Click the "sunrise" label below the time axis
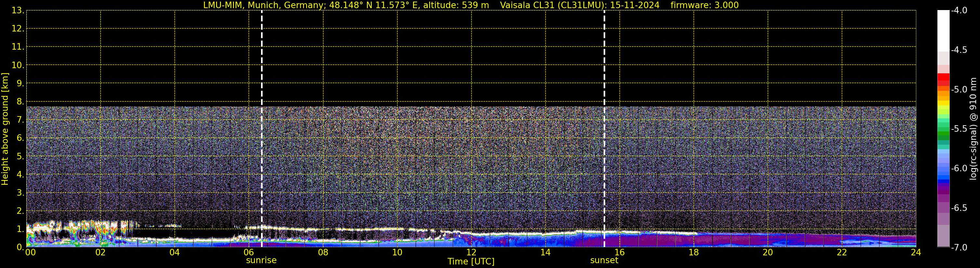980x268 pixels. tap(261, 261)
